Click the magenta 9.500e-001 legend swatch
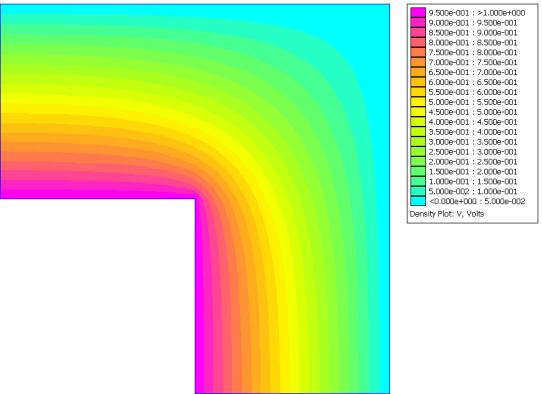 coord(418,12)
